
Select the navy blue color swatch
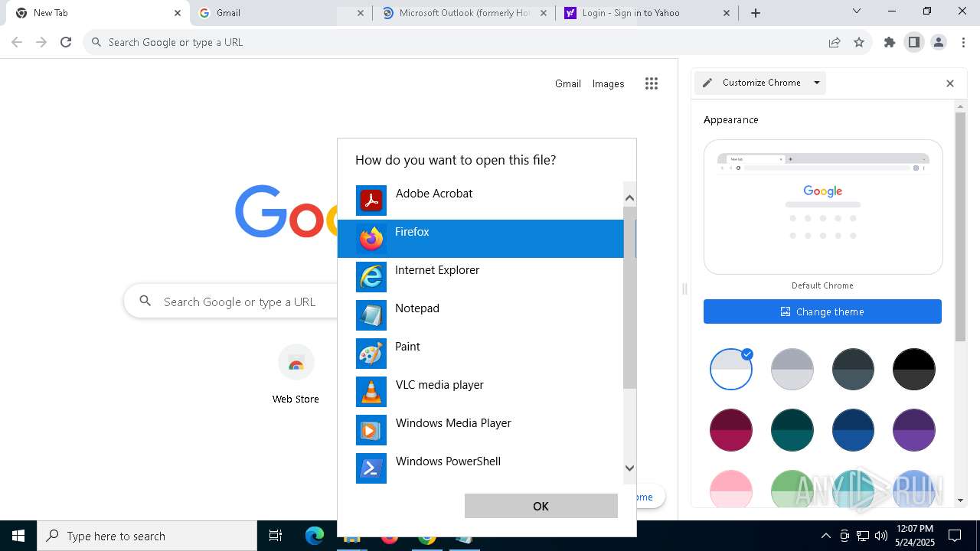pos(853,430)
